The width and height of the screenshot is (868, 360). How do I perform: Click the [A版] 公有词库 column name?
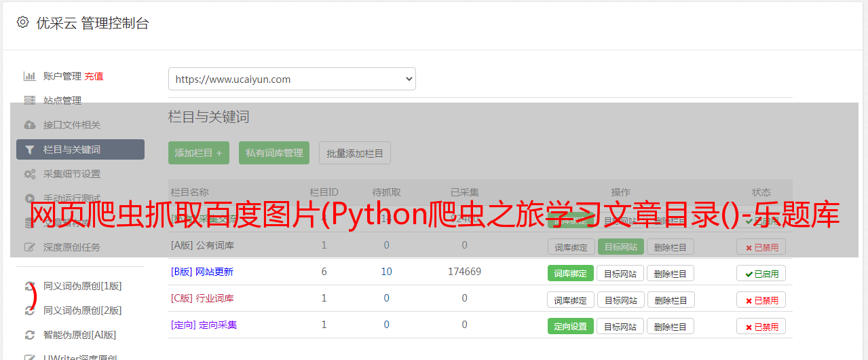tap(202, 245)
